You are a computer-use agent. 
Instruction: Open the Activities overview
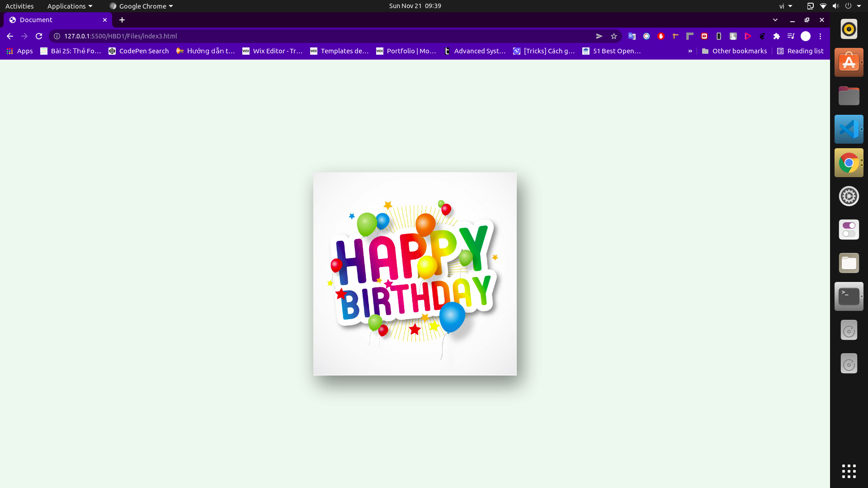(19, 6)
